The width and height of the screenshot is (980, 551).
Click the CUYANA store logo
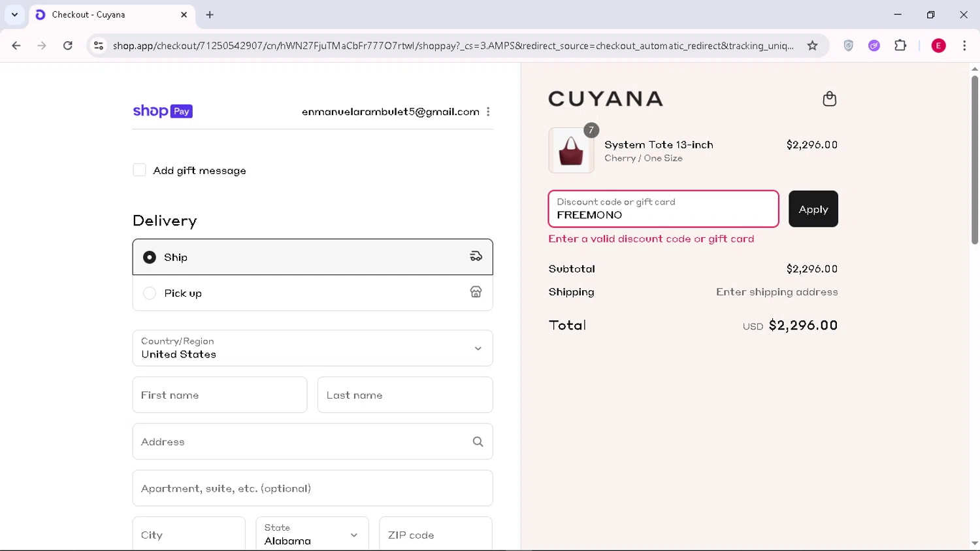tap(606, 99)
